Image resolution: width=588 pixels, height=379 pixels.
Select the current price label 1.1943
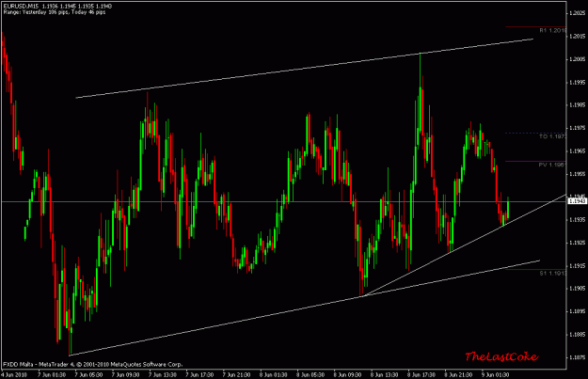pyautogui.click(x=578, y=201)
